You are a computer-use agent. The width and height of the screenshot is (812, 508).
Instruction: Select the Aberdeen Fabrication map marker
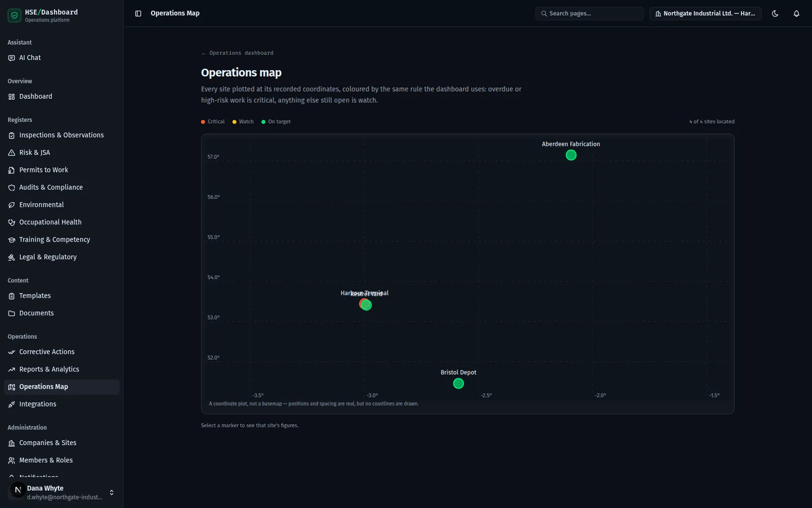click(x=571, y=155)
